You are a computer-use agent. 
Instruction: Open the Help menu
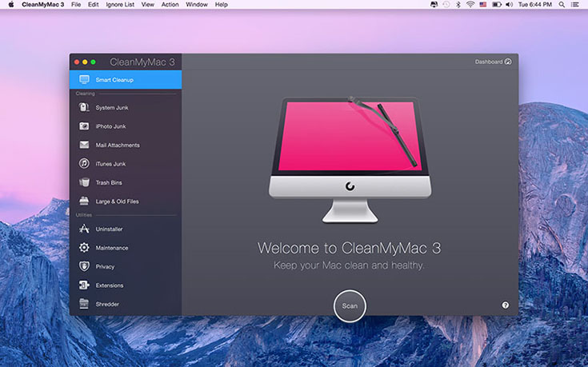coord(222,5)
